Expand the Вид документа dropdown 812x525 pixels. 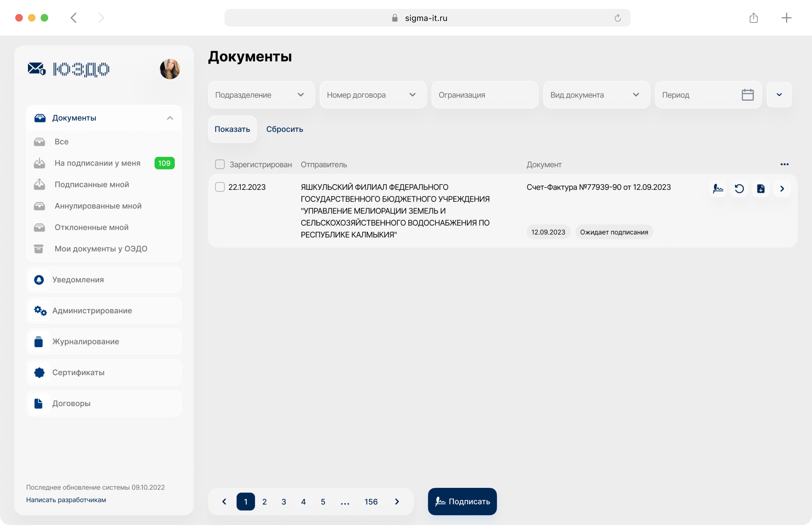coord(596,95)
